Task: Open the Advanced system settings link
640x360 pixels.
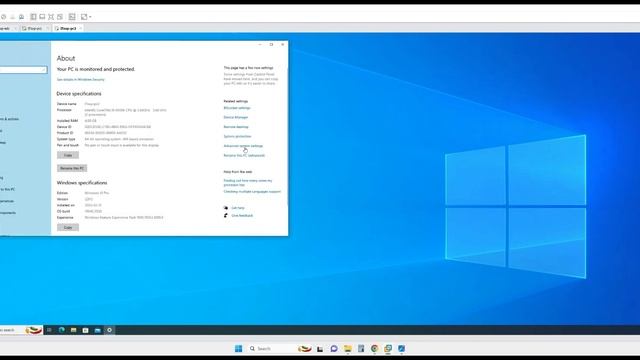Action: coord(243,146)
